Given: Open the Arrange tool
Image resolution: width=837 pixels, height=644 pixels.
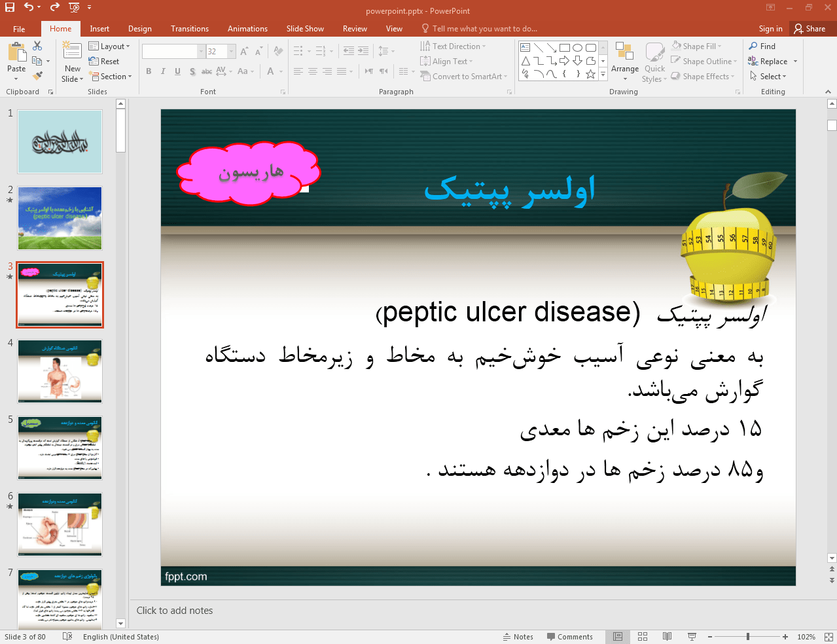Looking at the screenshot, I should pos(624,62).
